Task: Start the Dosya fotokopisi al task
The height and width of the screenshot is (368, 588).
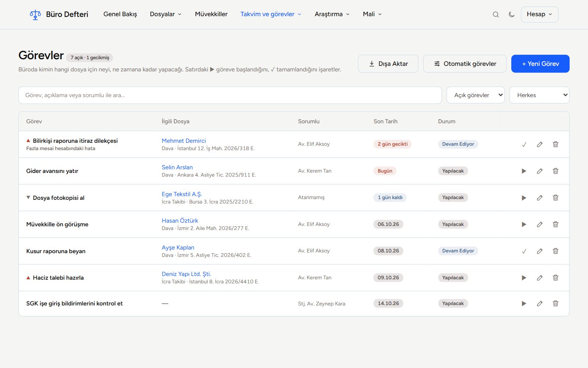Action: pos(524,198)
